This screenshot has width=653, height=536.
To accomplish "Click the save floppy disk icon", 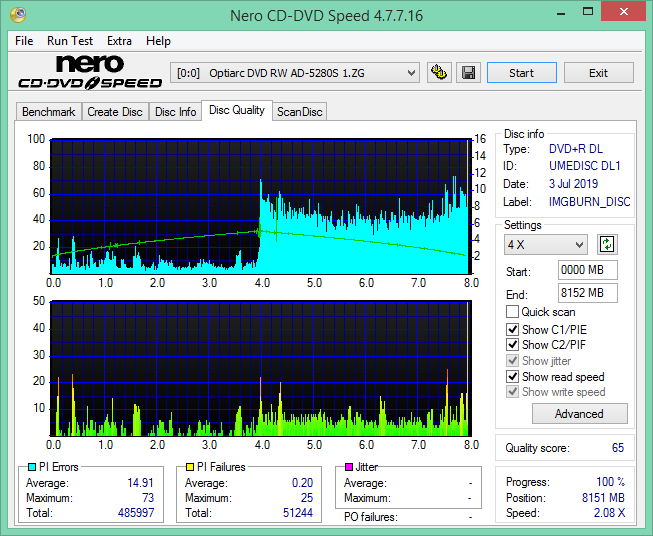I will 469,73.
